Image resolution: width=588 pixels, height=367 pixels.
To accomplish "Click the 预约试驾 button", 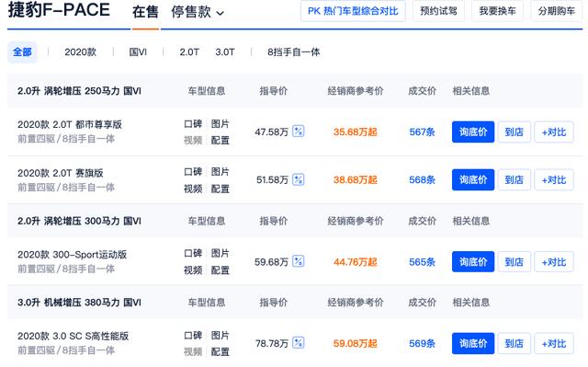I will [438, 11].
